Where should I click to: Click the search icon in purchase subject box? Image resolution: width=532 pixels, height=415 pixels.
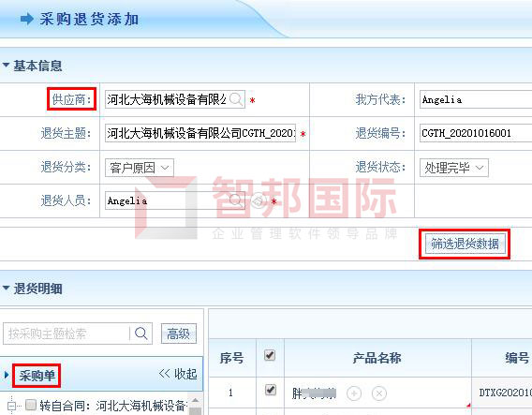click(140, 333)
